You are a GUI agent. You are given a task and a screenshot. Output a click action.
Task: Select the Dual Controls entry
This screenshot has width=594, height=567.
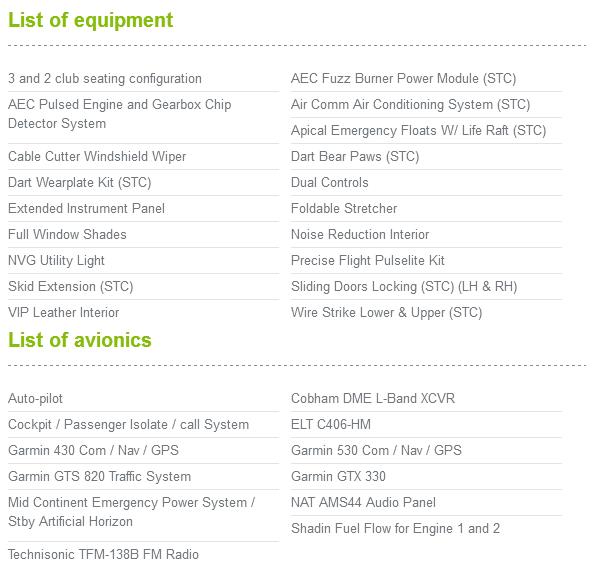(x=330, y=183)
